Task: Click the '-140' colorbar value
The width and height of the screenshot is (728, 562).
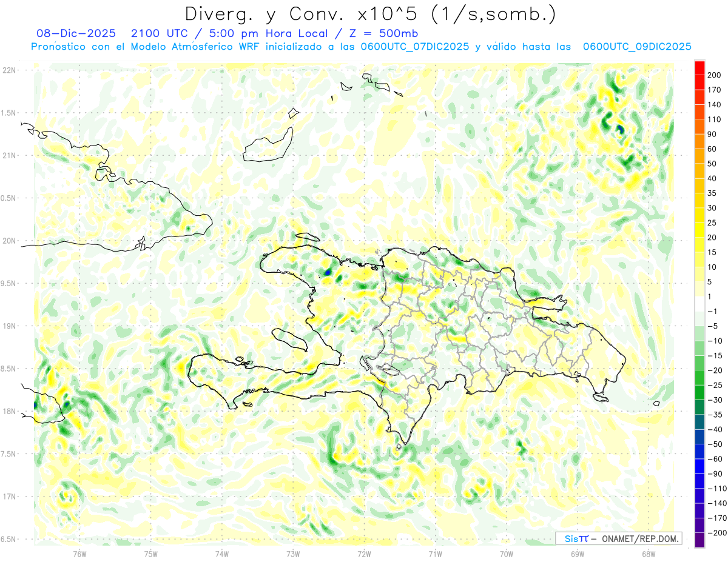Action: point(716,504)
